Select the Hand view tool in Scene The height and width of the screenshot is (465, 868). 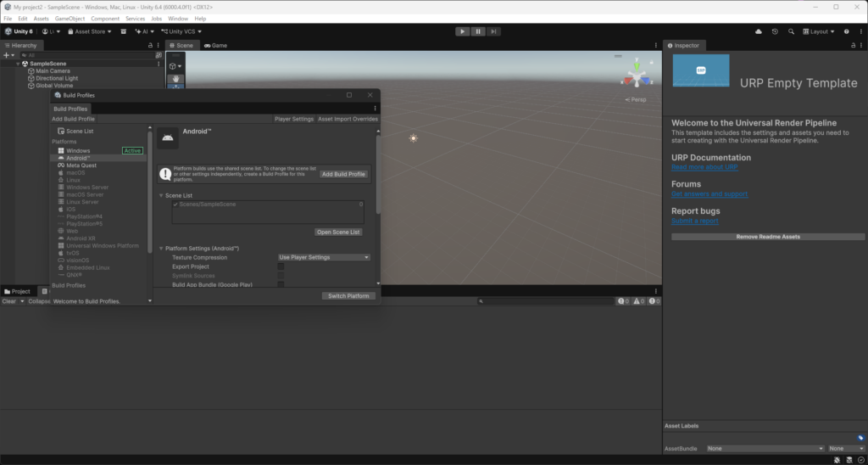coord(175,79)
